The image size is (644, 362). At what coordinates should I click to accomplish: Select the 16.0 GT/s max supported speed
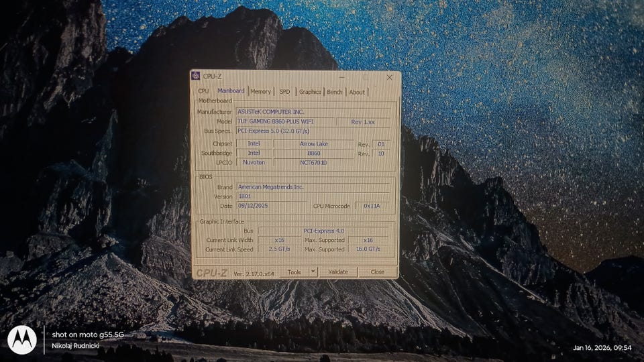[x=368, y=249]
